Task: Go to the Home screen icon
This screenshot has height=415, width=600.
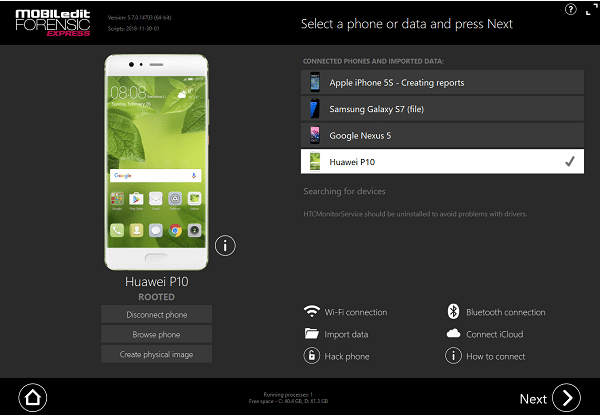Action: 33,397
